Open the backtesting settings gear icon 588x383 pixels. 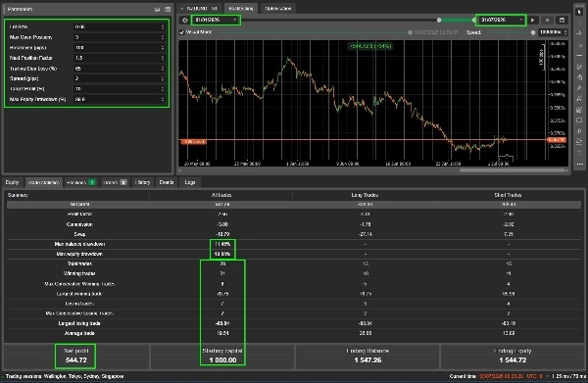pos(185,21)
